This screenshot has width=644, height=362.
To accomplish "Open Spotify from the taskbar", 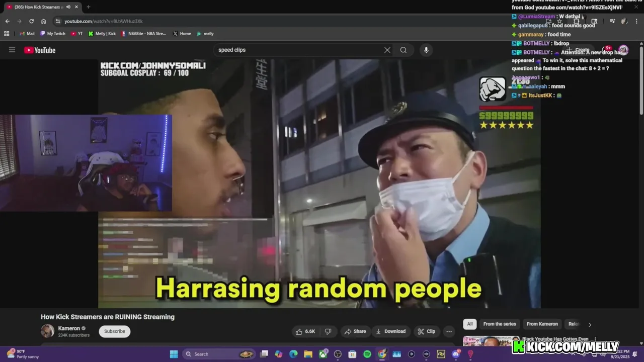I will [367, 354].
